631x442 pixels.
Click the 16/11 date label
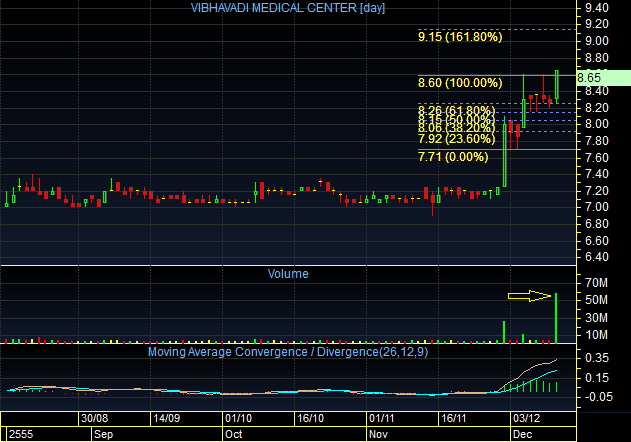454,418
